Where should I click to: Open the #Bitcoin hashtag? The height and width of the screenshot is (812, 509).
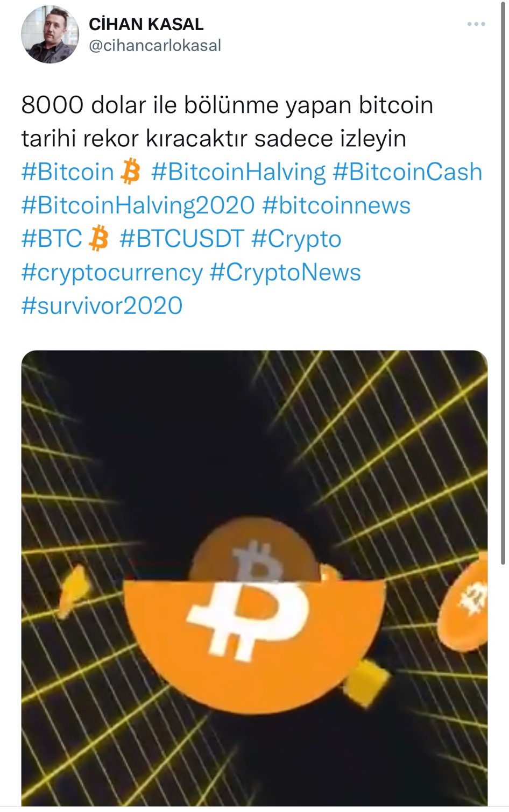68,172
